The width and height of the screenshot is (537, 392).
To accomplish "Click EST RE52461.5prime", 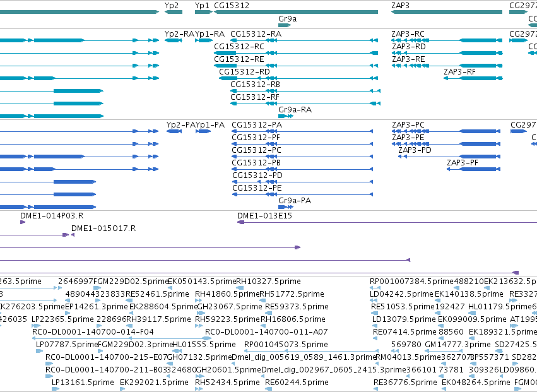I will pyautogui.click(x=157, y=294).
